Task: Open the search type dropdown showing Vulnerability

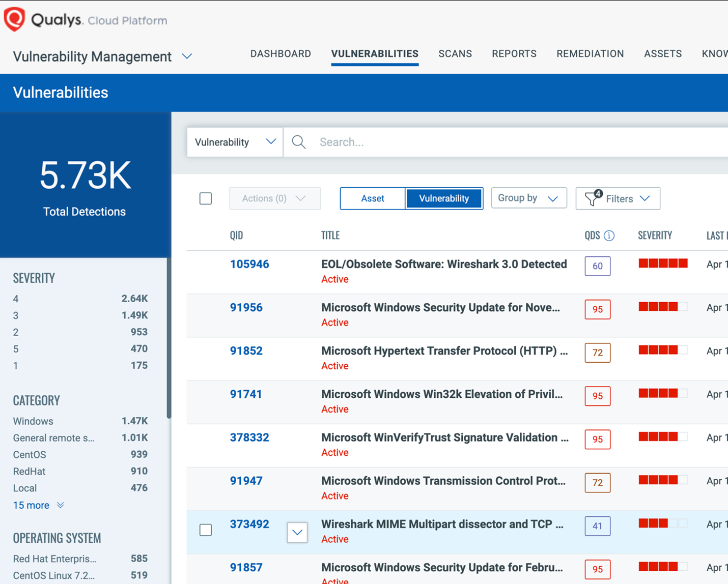Action: click(234, 142)
